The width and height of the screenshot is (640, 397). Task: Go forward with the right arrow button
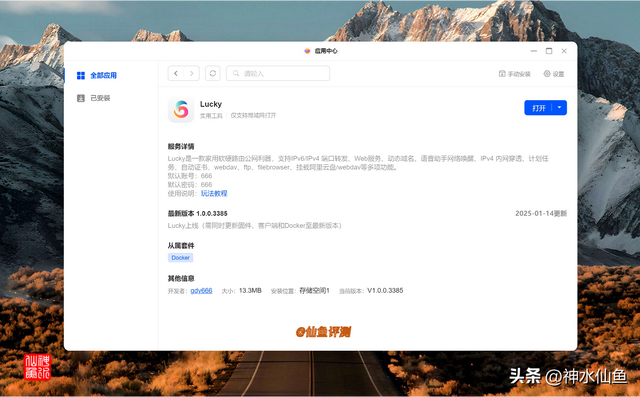191,73
